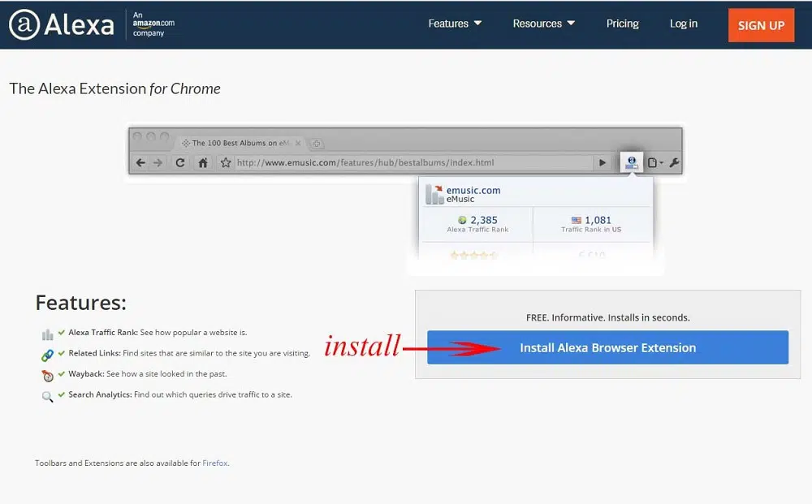Go to Log in page
This screenshot has height=504, width=812.
[683, 24]
